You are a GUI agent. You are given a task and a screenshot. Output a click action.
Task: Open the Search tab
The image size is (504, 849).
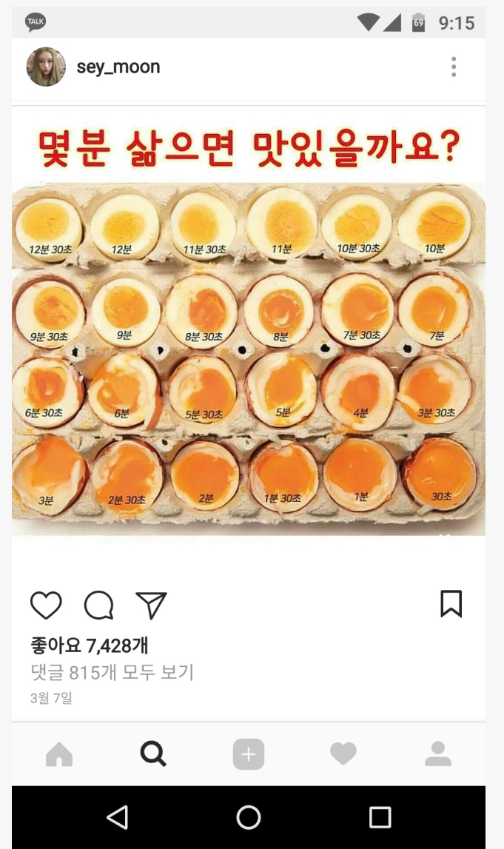coord(153,754)
